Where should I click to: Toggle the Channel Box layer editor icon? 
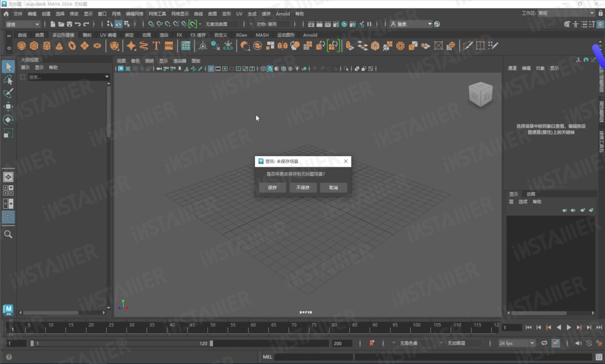click(601, 24)
